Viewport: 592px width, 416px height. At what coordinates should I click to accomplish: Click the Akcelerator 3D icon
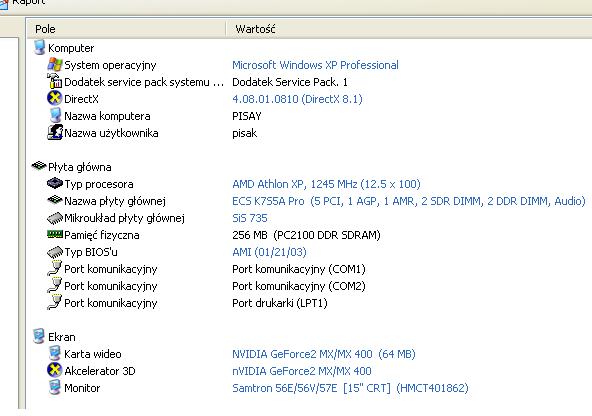55,370
